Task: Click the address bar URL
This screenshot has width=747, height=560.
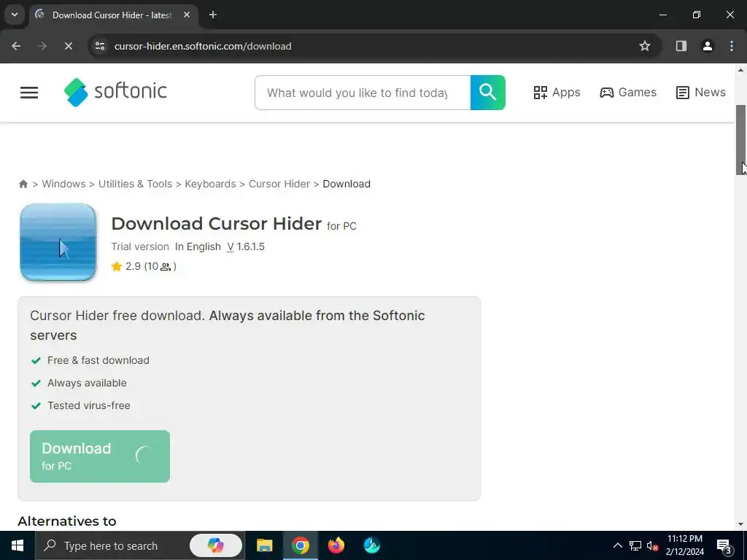Action: [203, 46]
